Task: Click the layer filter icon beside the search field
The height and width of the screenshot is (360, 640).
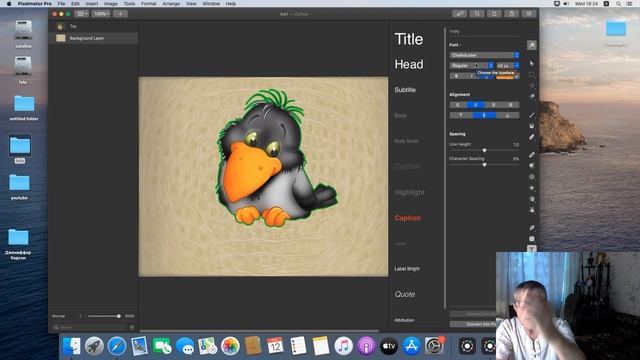Action: tap(132, 327)
